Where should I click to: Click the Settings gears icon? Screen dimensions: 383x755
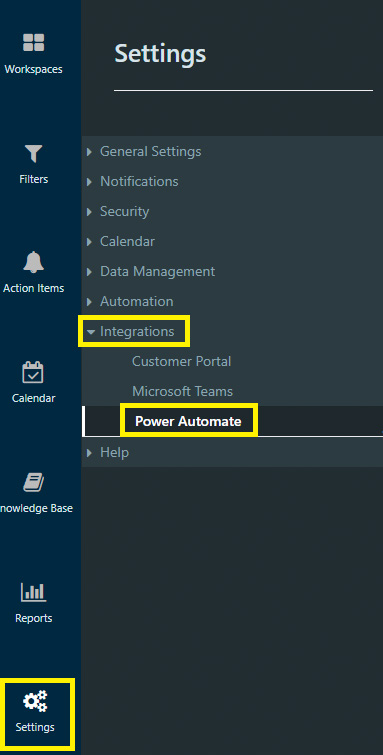click(x=35, y=701)
